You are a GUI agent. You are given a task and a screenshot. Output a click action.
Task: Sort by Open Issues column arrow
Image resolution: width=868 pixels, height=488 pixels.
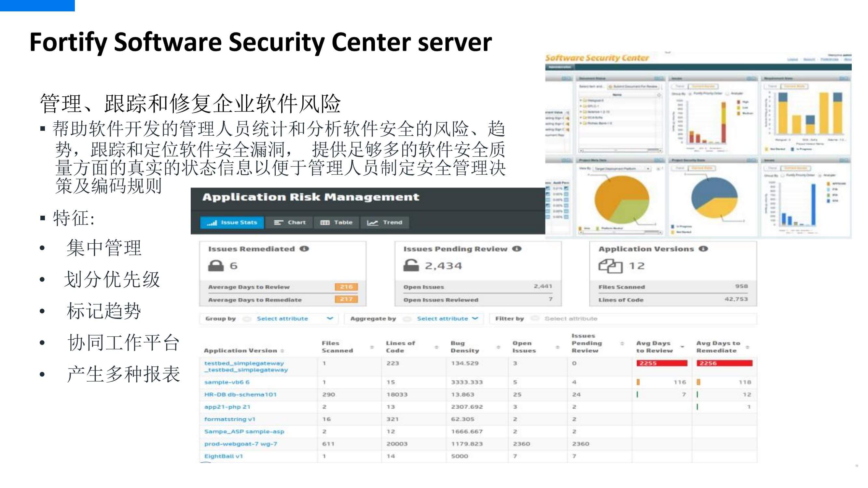(557, 347)
